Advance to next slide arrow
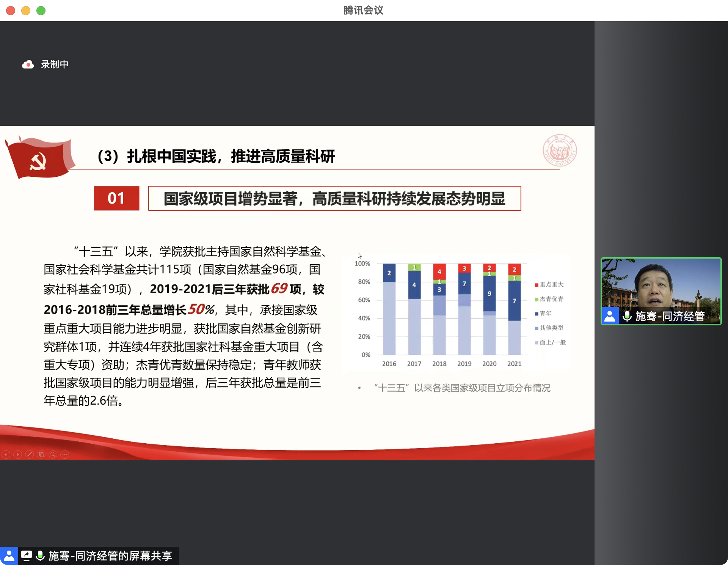Image resolution: width=728 pixels, height=565 pixels. coord(18,454)
